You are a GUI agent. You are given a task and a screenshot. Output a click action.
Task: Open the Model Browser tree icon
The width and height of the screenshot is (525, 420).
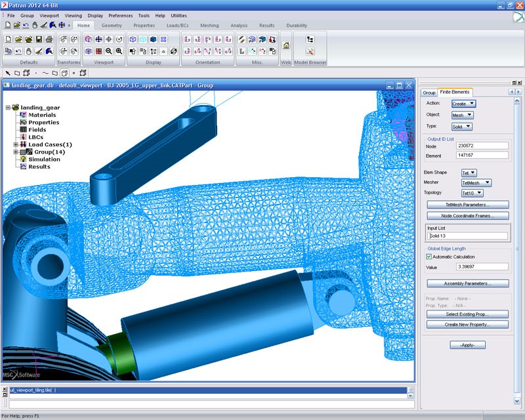pyautogui.click(x=310, y=39)
